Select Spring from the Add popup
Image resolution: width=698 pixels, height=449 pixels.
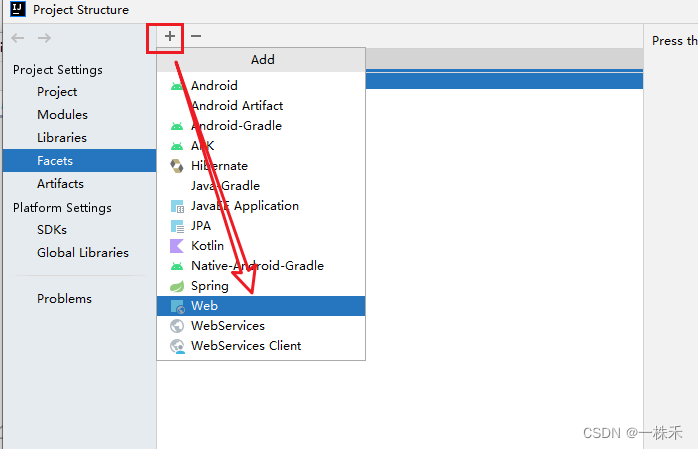click(x=261, y=286)
